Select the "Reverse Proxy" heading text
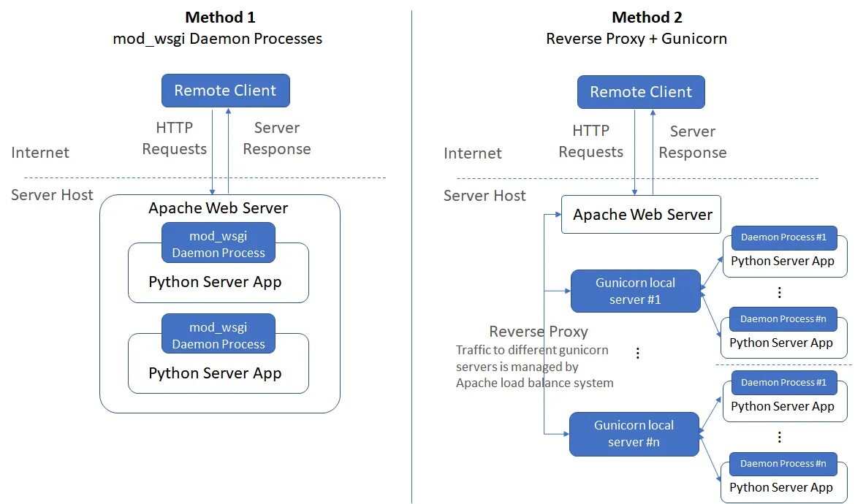Image resolution: width=855 pixels, height=504 pixels. coord(538,332)
